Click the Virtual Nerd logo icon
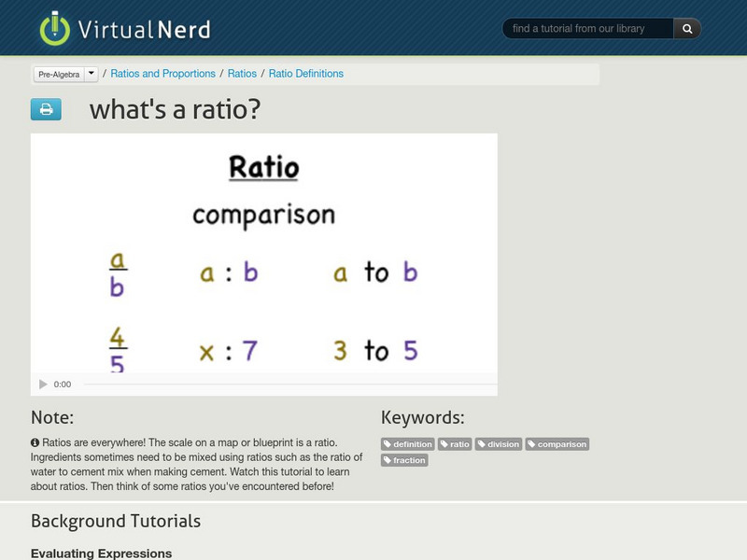Image resolution: width=747 pixels, height=560 pixels. point(55,28)
